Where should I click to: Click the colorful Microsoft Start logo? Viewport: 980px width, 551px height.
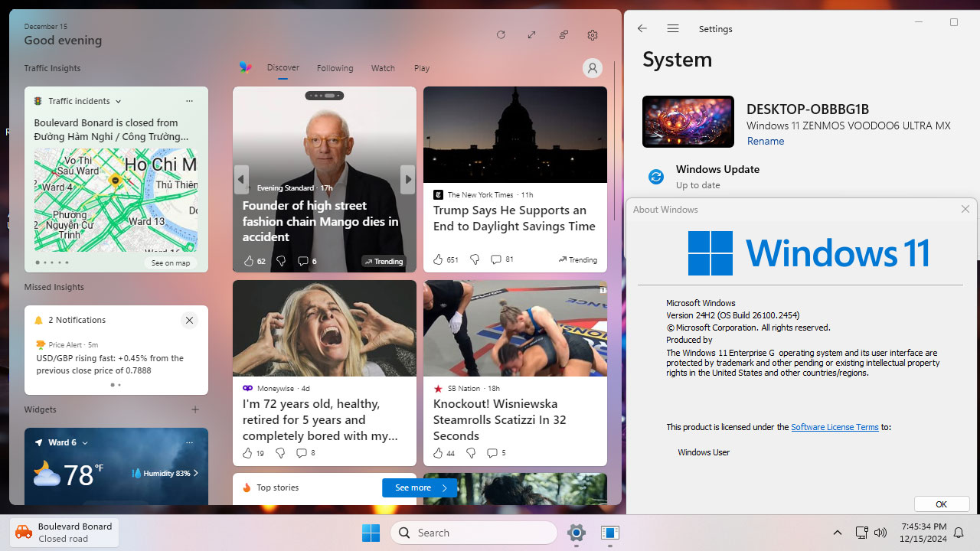tap(245, 67)
